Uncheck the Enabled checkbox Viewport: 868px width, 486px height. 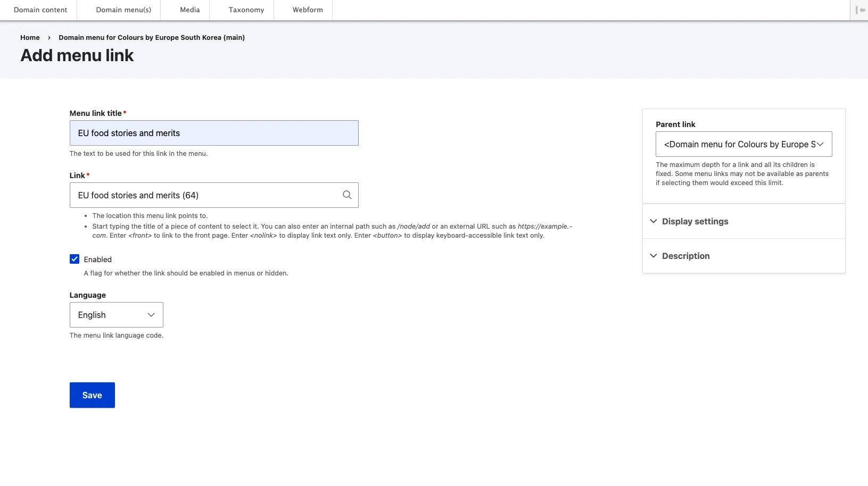click(75, 259)
